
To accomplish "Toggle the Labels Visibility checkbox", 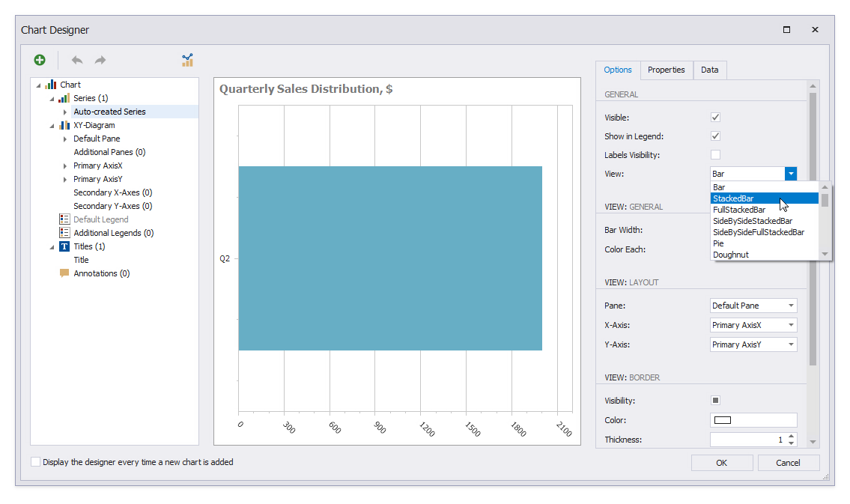I will 715,155.
